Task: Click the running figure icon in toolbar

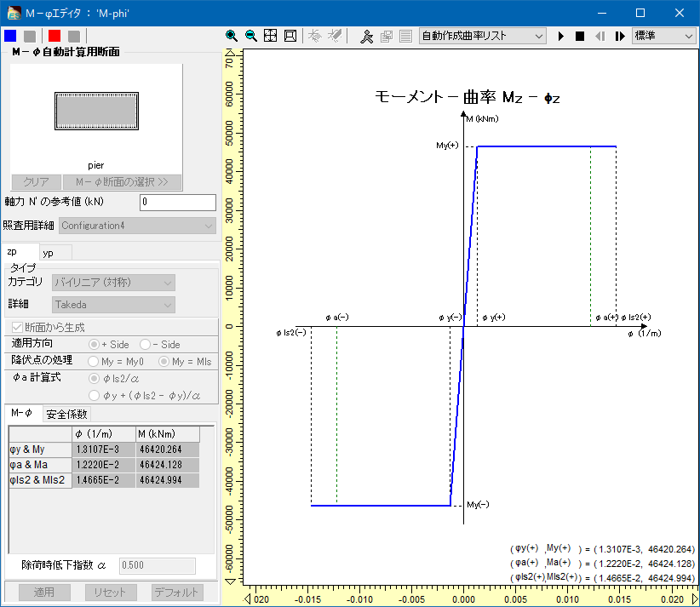Action: pyautogui.click(x=366, y=36)
